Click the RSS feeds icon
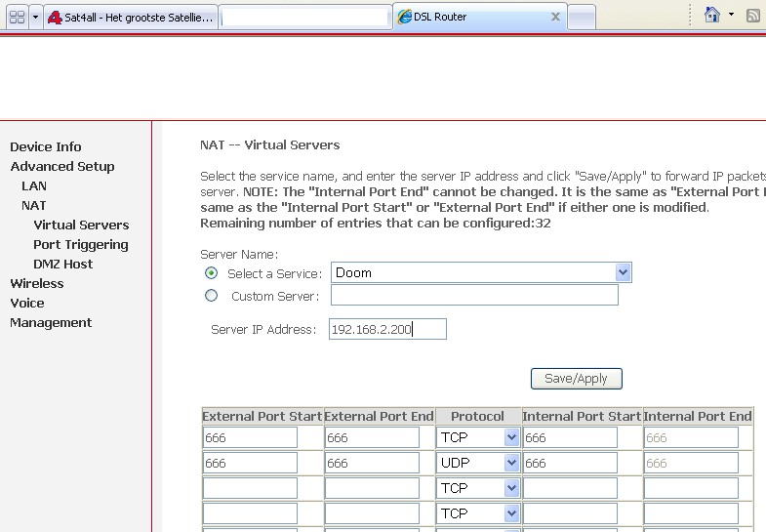Screen dimensions: 766x532 [x=753, y=16]
